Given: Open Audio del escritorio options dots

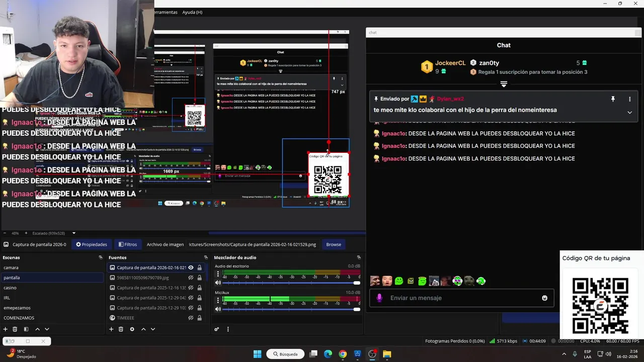Looking at the screenshot, I should [218, 274].
